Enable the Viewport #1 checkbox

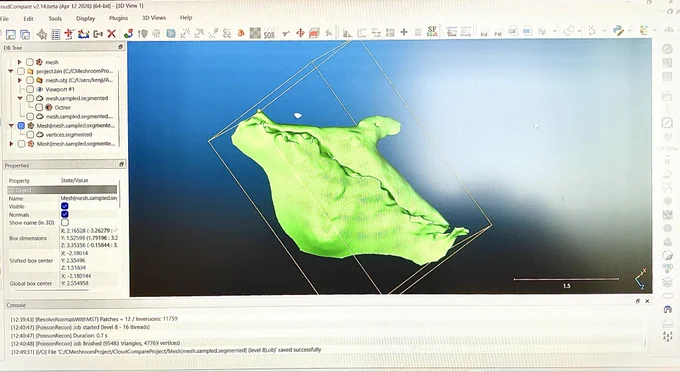pos(29,89)
